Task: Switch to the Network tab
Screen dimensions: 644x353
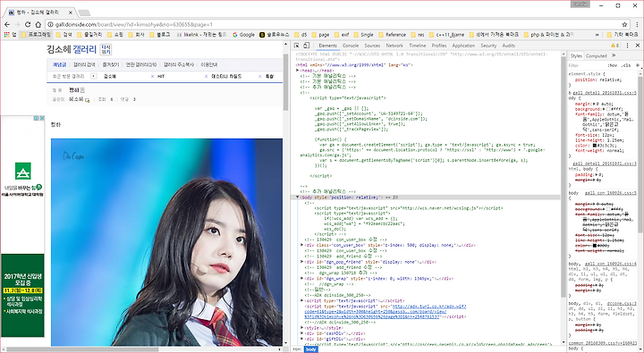Action: pos(394,46)
